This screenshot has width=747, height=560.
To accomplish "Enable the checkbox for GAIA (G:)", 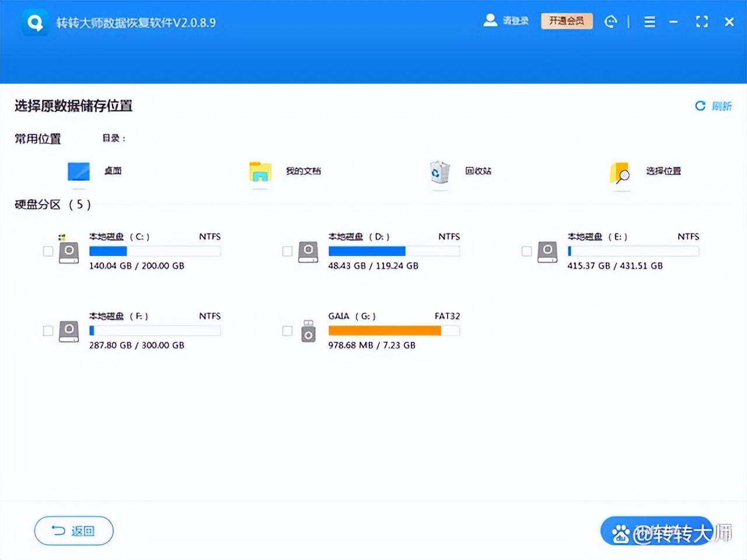I will tap(287, 331).
